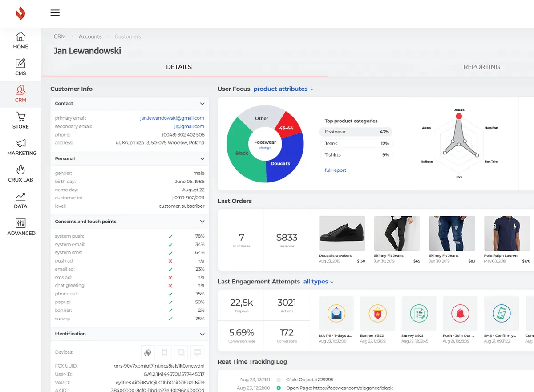Open the STORE section
Image resolution: width=534 pixels, height=392 pixels.
[20, 121]
